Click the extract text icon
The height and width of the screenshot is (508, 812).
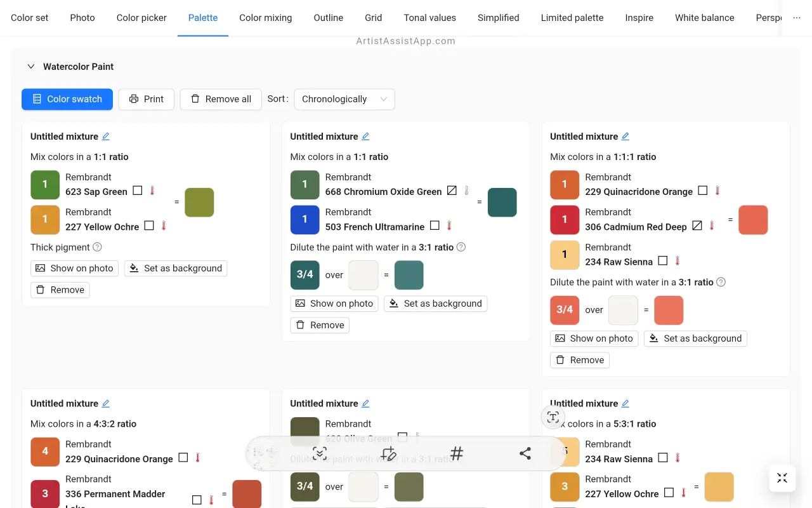tap(553, 417)
